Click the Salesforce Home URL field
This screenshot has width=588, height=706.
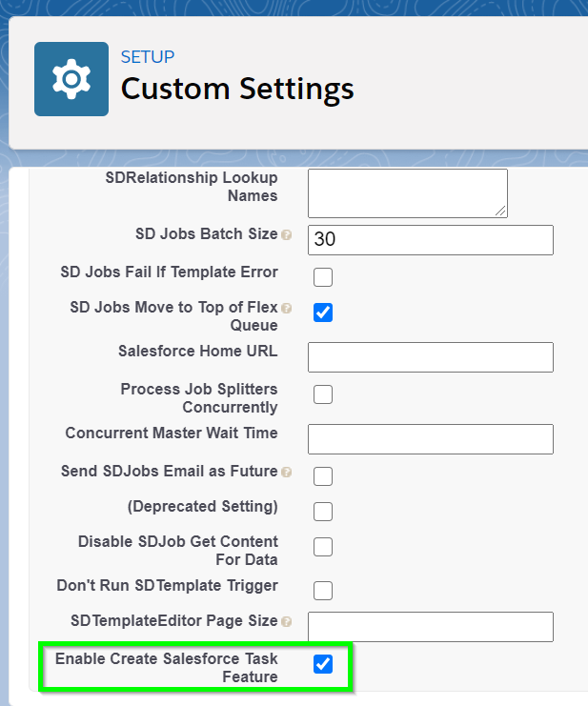431,357
